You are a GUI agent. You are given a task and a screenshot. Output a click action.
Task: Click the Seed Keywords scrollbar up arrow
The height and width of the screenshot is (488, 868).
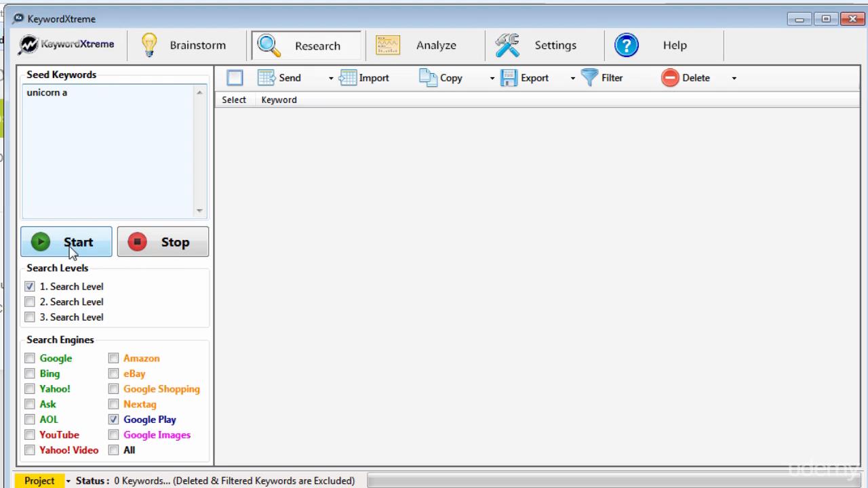click(199, 92)
